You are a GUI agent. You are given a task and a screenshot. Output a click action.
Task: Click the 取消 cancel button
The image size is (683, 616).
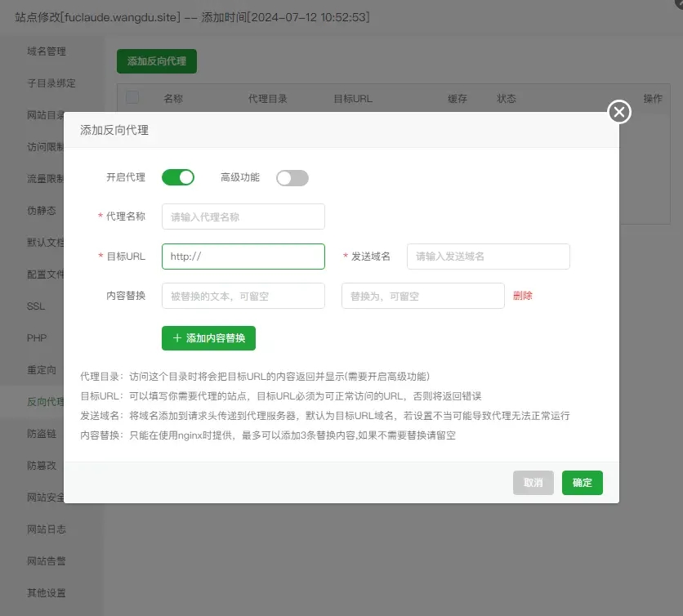[x=533, y=483]
